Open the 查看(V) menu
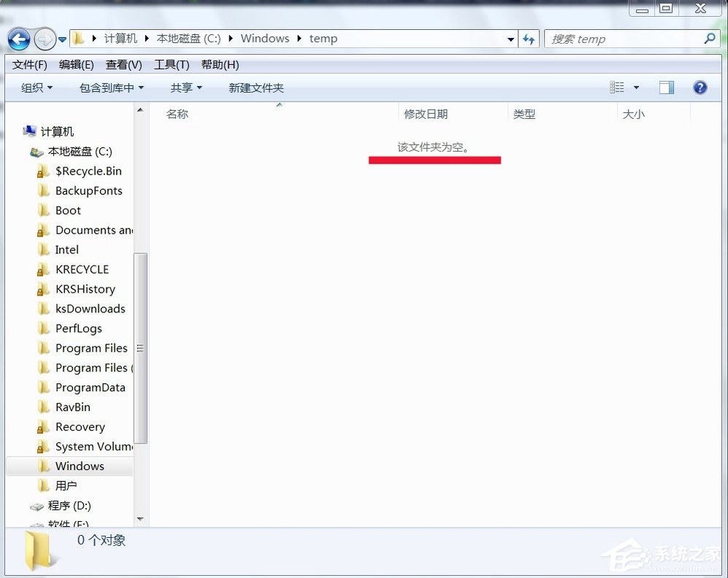The image size is (728, 578). pos(123,64)
